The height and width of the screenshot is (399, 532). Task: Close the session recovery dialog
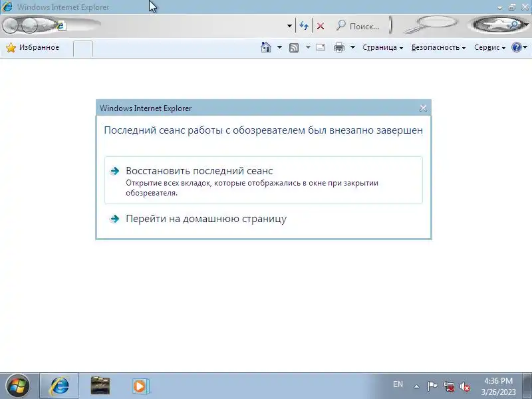[x=423, y=108]
